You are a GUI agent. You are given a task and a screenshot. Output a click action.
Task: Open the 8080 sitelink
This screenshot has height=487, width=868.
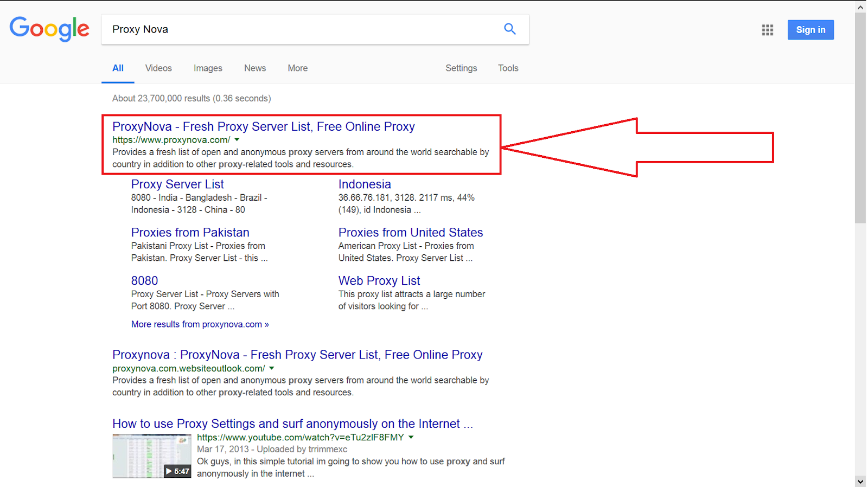click(x=145, y=281)
